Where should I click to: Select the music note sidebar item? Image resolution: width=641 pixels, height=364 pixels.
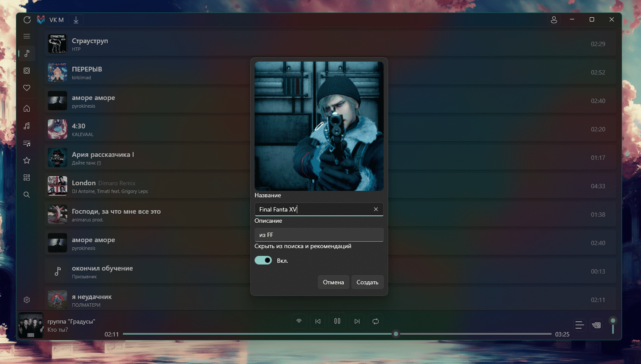[x=27, y=53]
